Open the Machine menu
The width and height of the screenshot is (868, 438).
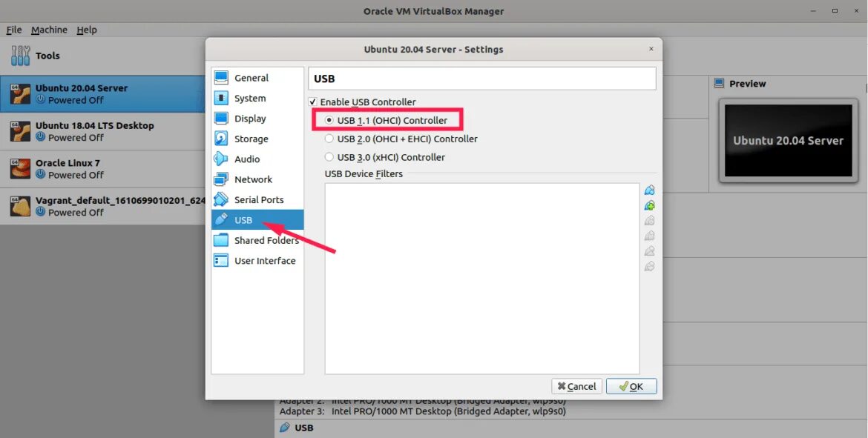click(x=49, y=30)
